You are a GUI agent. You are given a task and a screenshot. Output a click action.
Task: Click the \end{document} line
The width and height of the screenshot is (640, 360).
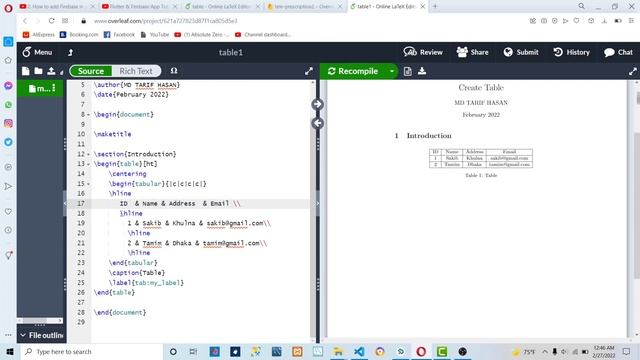[120, 312]
